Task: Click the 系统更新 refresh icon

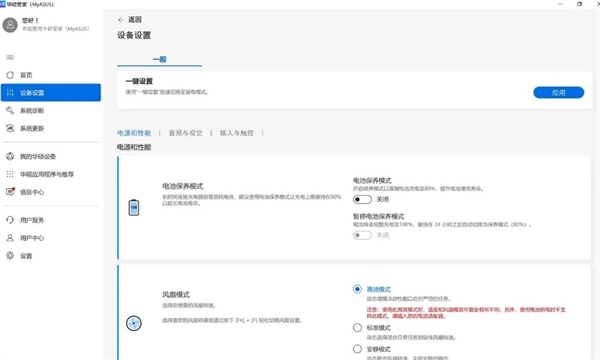Action: 10,128
